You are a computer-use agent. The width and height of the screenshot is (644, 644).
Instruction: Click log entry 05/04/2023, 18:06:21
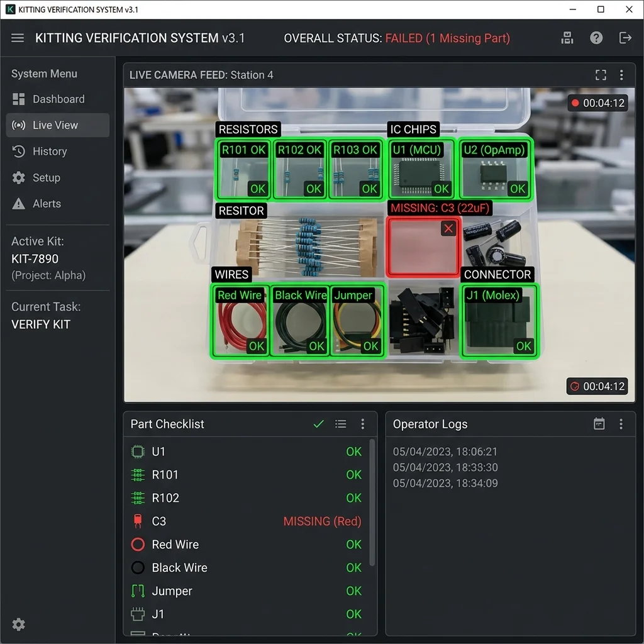click(x=445, y=452)
